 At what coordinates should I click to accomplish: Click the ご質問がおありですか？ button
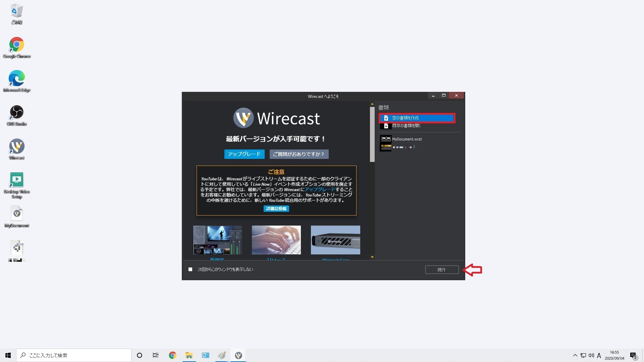pyautogui.click(x=299, y=154)
